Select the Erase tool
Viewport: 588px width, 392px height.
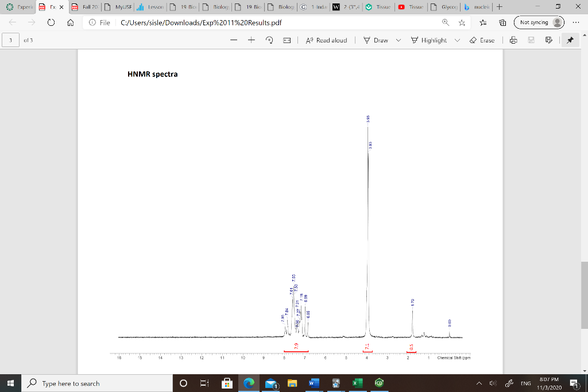tap(482, 40)
